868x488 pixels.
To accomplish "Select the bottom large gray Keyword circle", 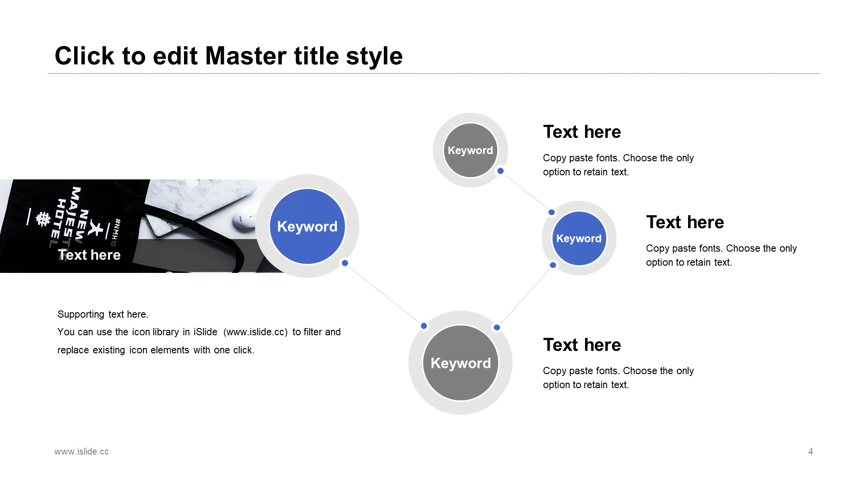I will [x=460, y=363].
